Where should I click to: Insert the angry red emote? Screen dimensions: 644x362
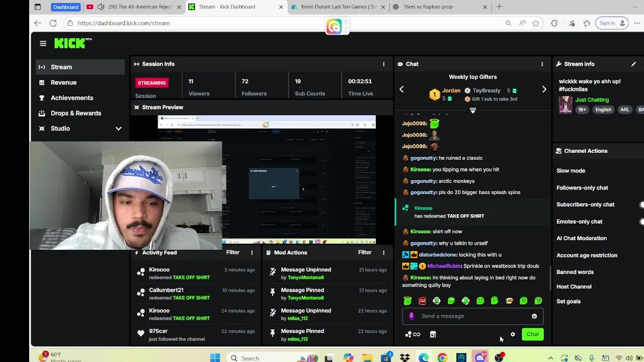coord(422,301)
